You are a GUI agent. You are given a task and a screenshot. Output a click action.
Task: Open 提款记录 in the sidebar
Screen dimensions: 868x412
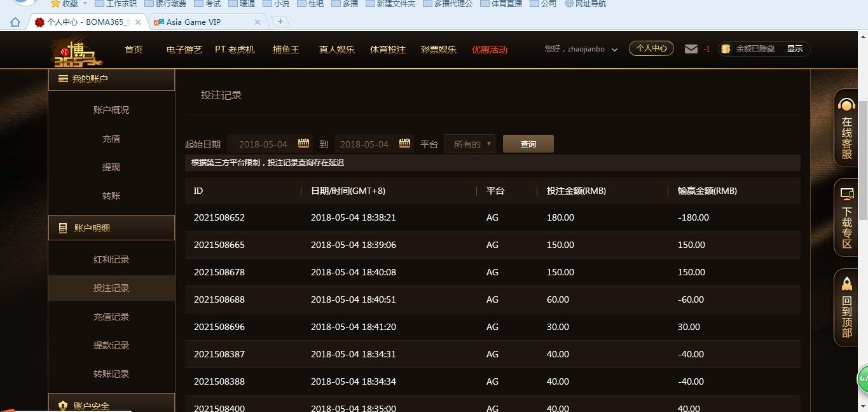(x=111, y=345)
